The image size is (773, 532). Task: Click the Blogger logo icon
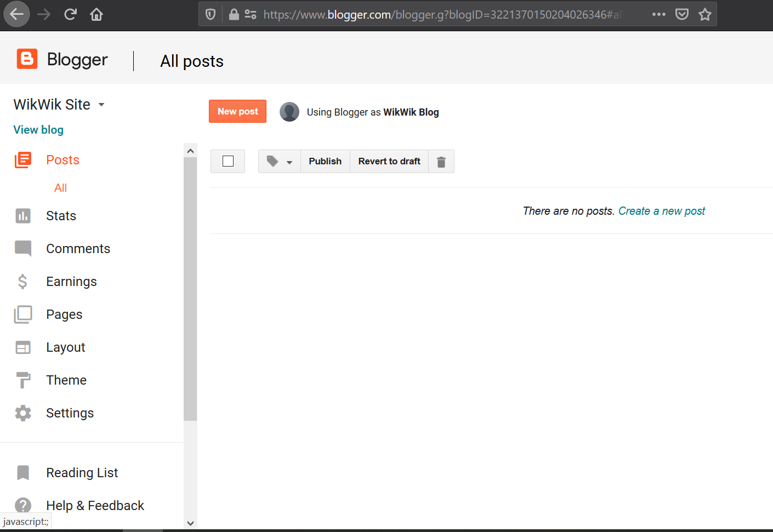(x=27, y=59)
